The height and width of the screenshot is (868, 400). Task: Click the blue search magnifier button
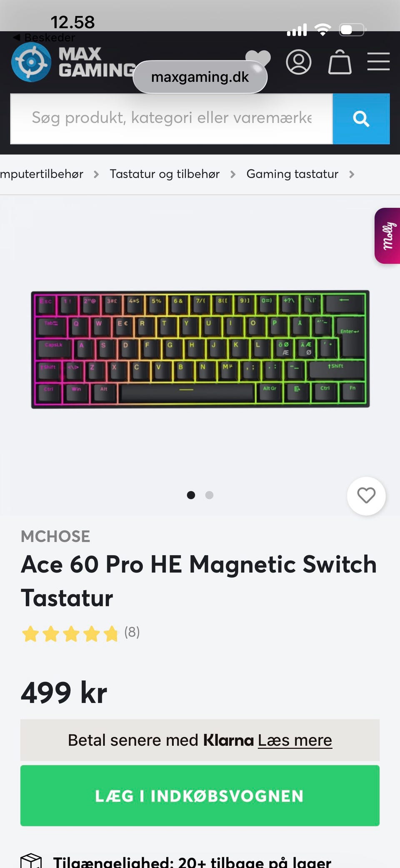coord(361,119)
